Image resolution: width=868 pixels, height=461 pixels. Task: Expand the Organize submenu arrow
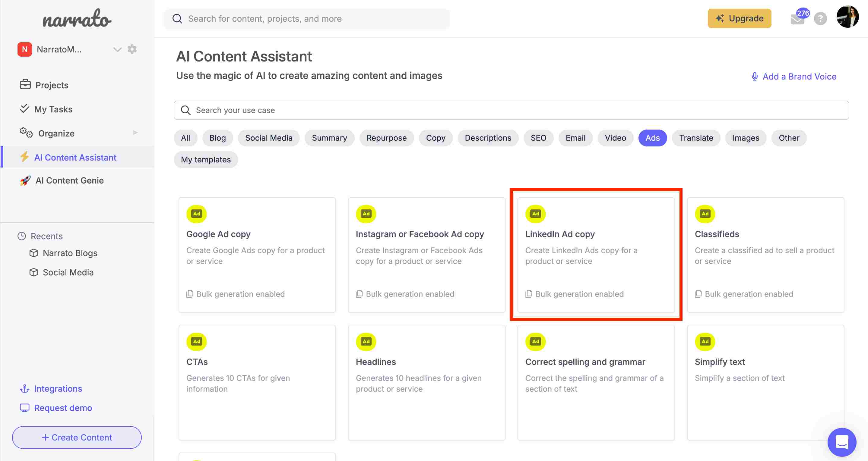[135, 133]
